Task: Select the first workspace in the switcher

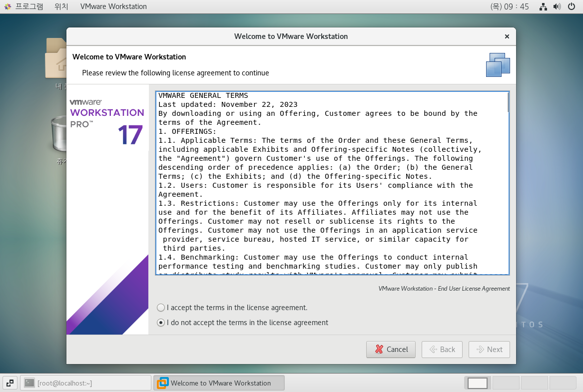Action: (x=478, y=383)
